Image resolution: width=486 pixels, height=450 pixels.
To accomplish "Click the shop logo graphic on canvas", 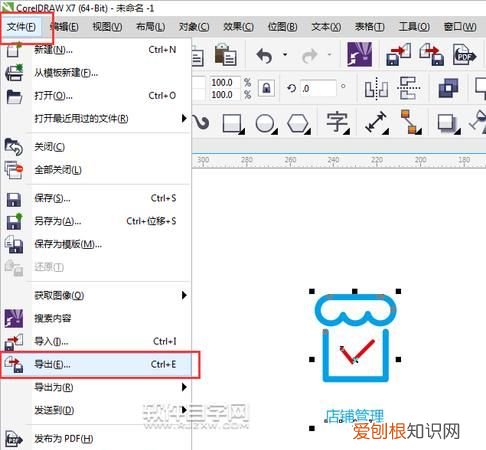I will 355,338.
